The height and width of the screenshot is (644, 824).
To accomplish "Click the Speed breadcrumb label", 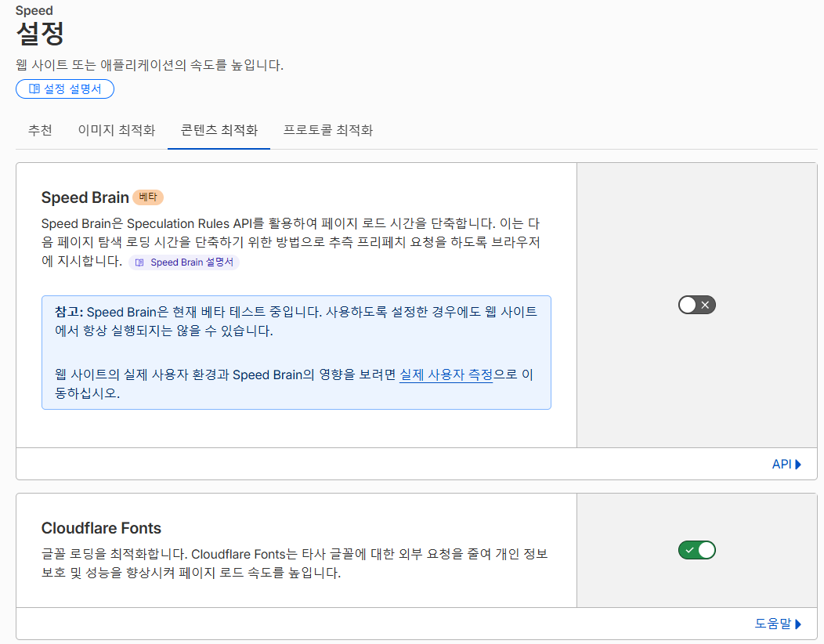I will tap(34, 10).
